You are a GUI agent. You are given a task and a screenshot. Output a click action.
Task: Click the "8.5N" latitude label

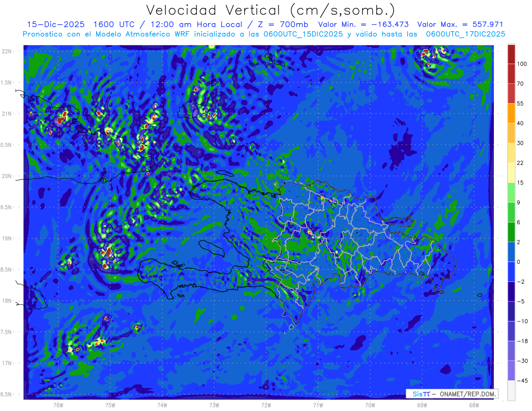(x=7, y=270)
